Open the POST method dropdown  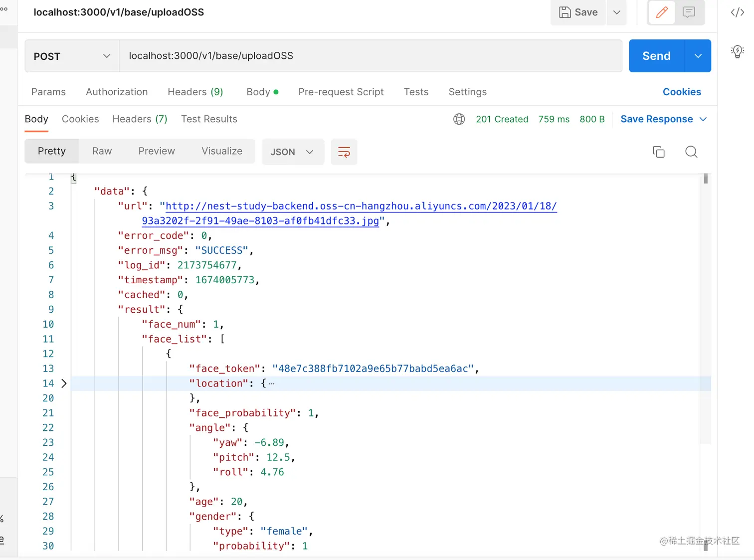(x=72, y=56)
